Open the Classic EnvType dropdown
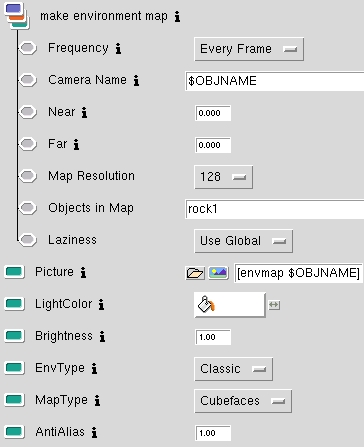 click(233, 369)
